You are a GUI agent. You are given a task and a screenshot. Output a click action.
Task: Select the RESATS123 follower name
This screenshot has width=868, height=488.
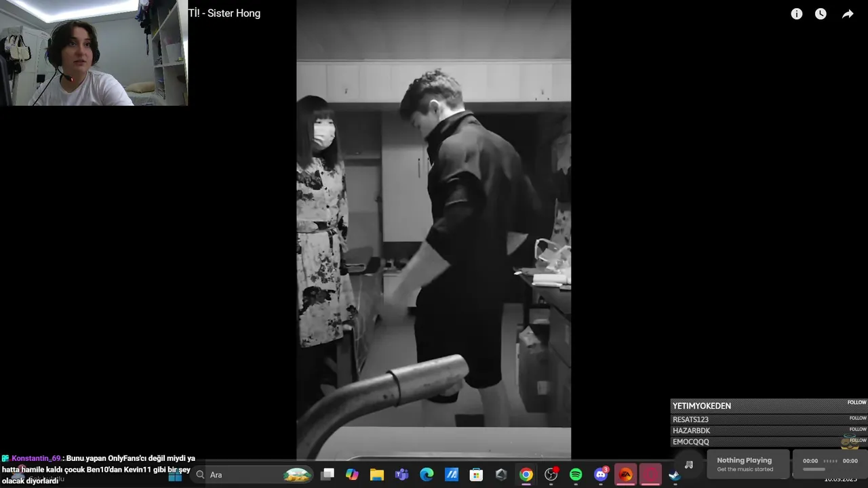click(x=690, y=420)
